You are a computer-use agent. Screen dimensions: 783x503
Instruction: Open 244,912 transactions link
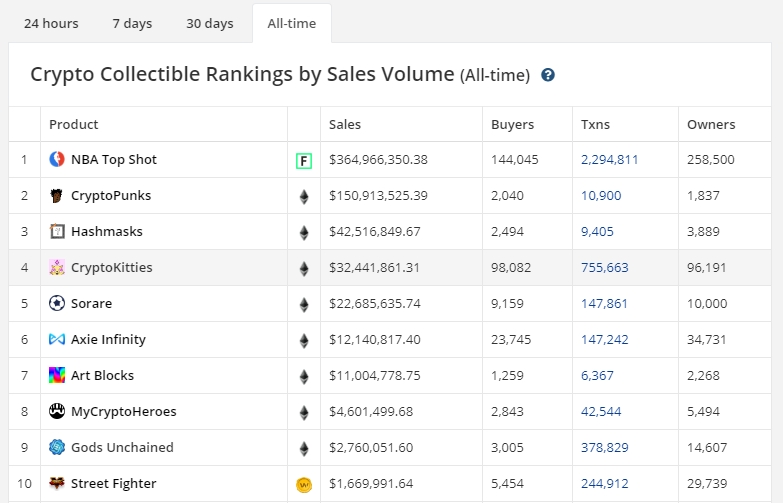[605, 483]
